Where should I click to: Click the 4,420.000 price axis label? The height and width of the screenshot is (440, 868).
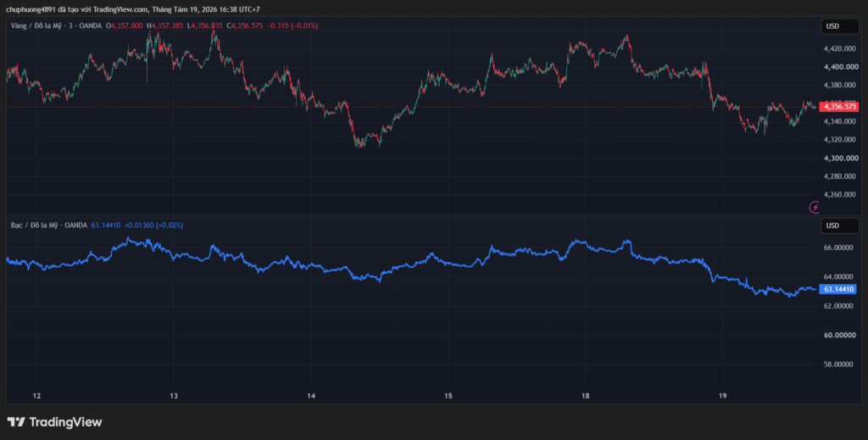tap(838, 48)
